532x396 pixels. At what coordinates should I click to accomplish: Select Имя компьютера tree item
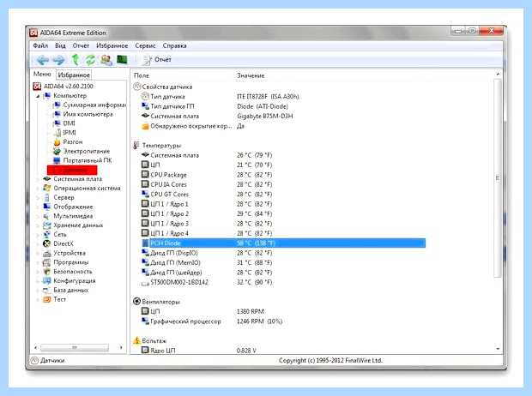coord(88,114)
